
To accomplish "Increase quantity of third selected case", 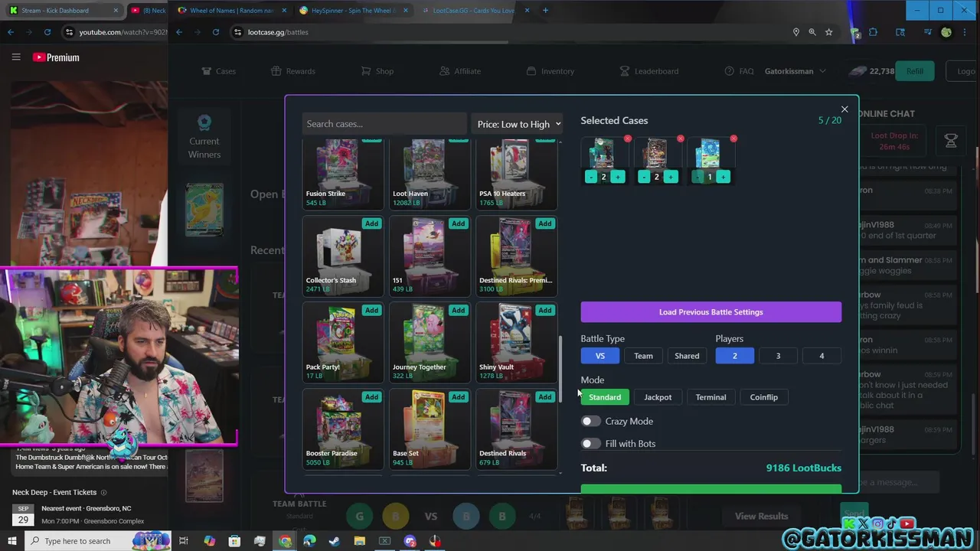I will coord(724,177).
